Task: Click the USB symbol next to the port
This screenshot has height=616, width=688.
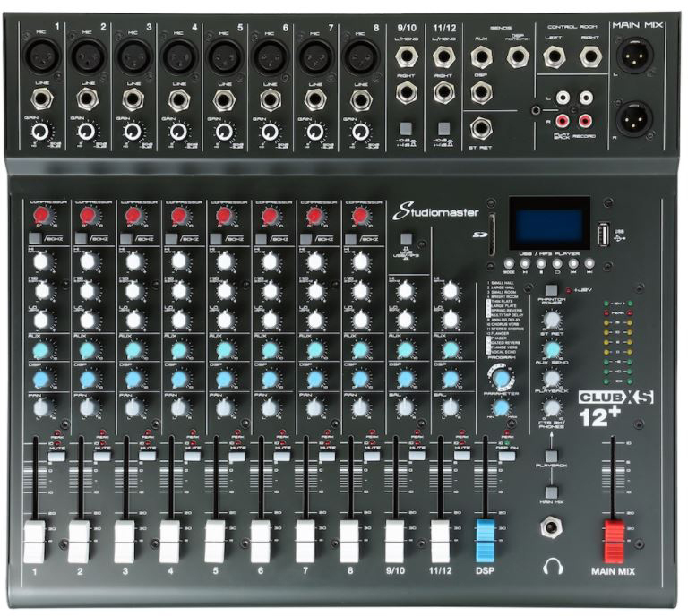Action: click(x=620, y=238)
